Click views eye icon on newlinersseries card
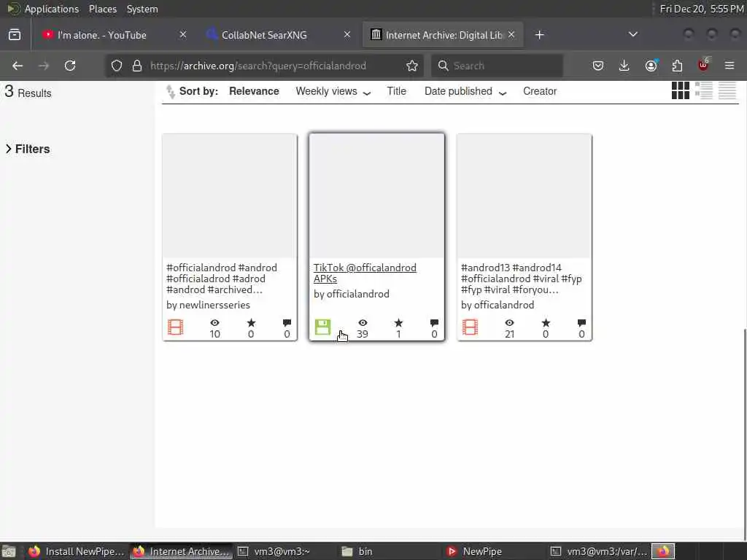This screenshot has width=747, height=560. click(215, 323)
